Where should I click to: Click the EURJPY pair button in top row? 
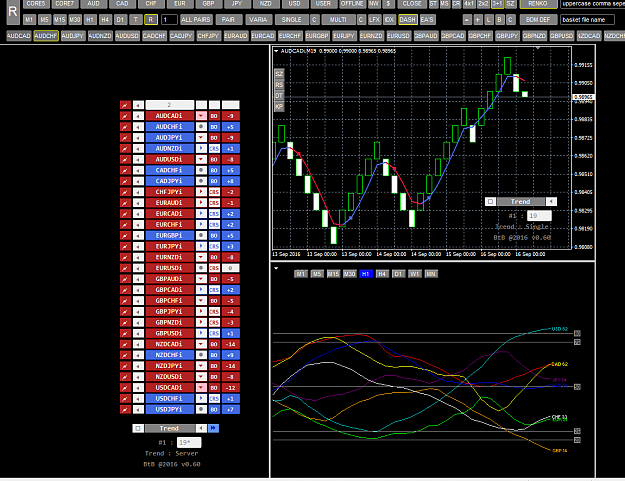coord(344,36)
